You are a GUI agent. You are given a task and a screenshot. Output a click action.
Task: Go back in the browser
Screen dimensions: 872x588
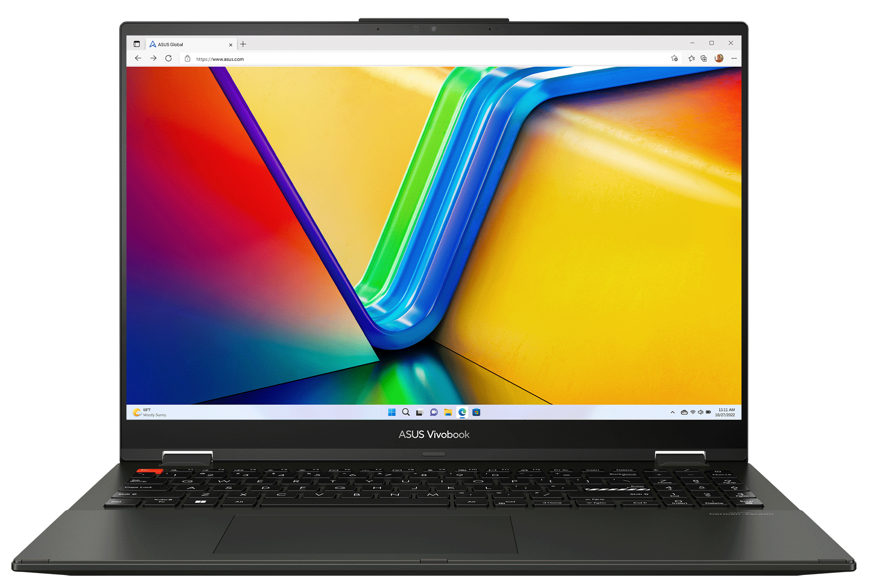click(x=138, y=58)
